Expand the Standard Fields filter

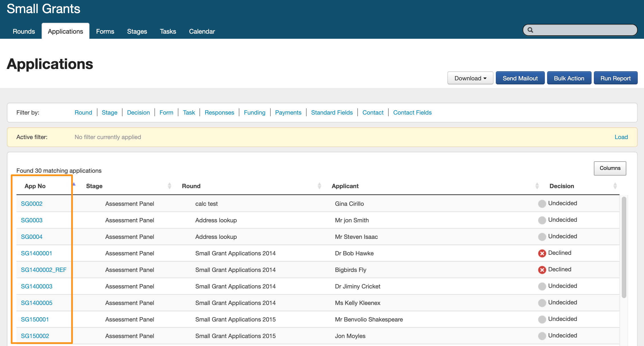coord(332,113)
